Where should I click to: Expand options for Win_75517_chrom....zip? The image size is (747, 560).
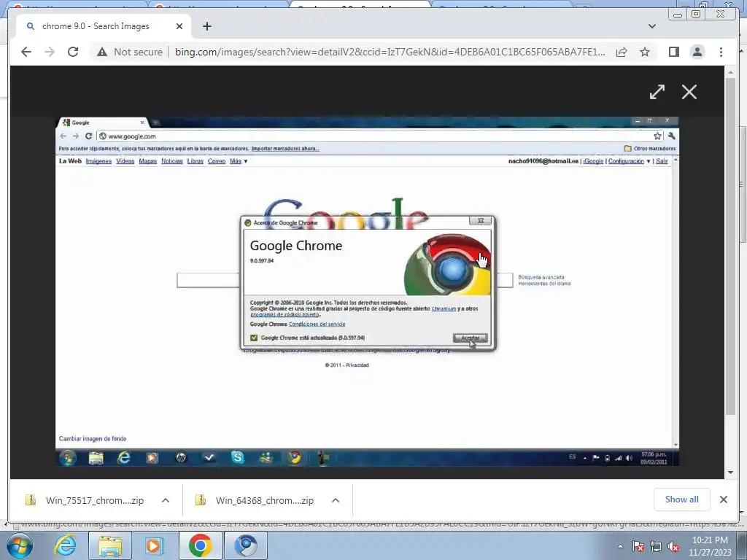166,500
